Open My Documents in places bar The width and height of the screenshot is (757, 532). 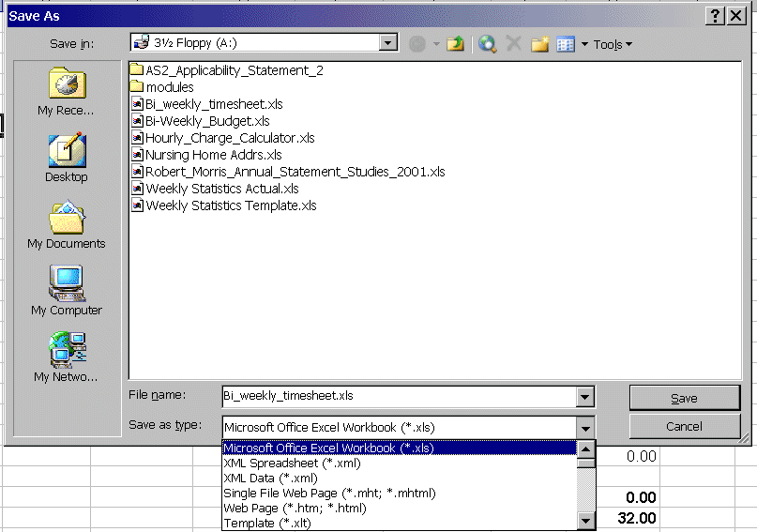coord(66,225)
